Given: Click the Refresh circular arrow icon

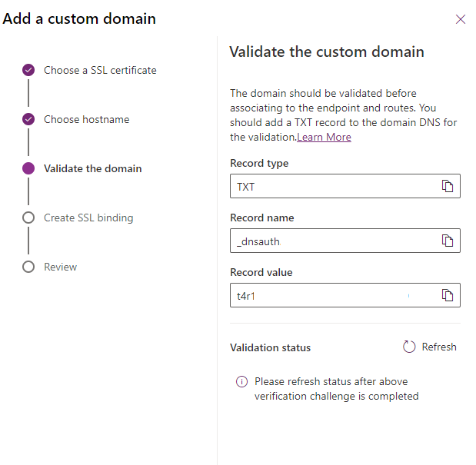Looking at the screenshot, I should click(x=409, y=347).
